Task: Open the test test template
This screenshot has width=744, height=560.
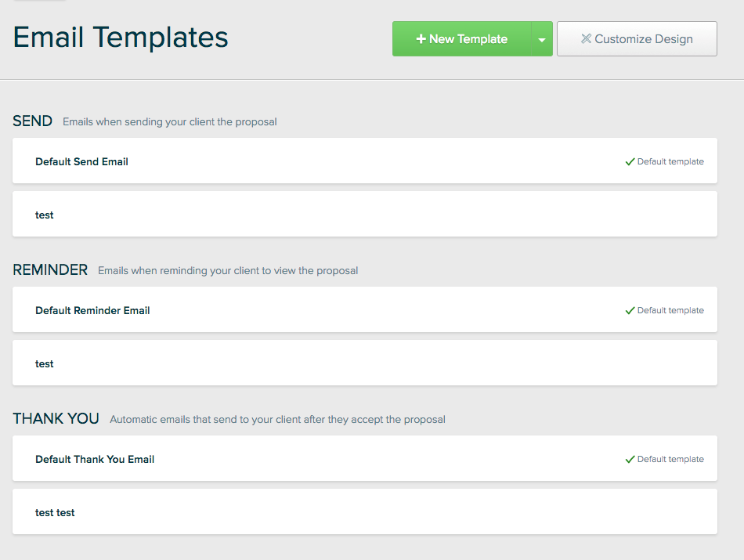Action: (x=364, y=511)
